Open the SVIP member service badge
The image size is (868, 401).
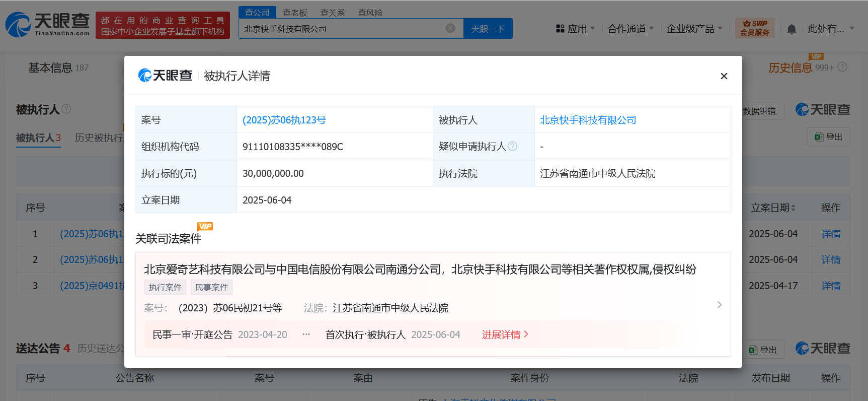754,28
